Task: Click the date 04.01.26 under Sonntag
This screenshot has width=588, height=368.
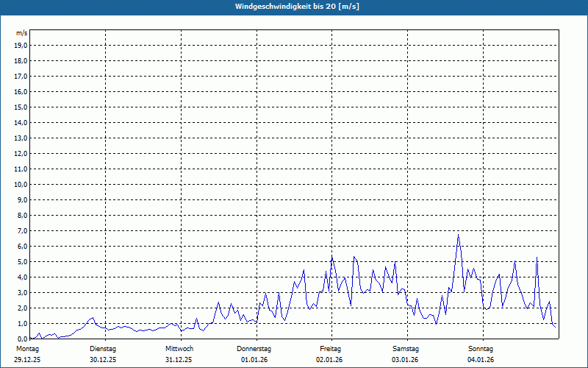Action: [481, 360]
